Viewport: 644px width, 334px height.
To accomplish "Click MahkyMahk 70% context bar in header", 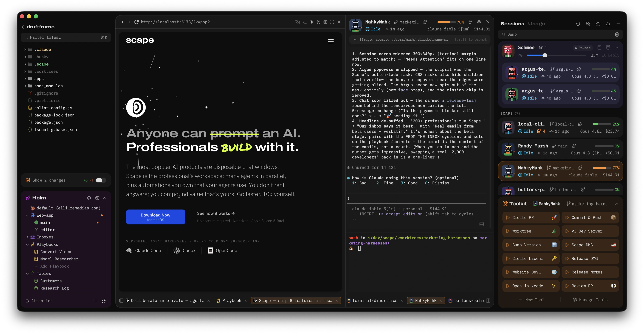I will (446, 22).
